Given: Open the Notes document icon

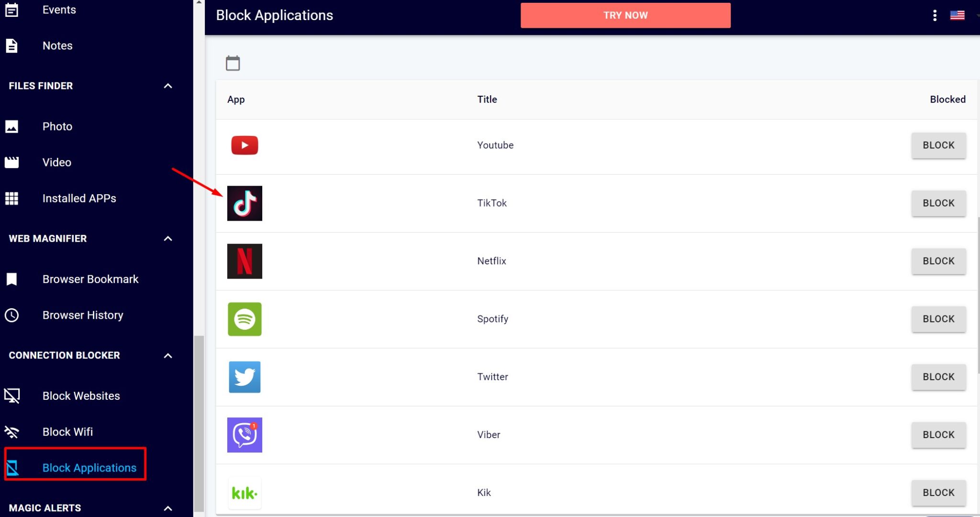Looking at the screenshot, I should [x=11, y=45].
